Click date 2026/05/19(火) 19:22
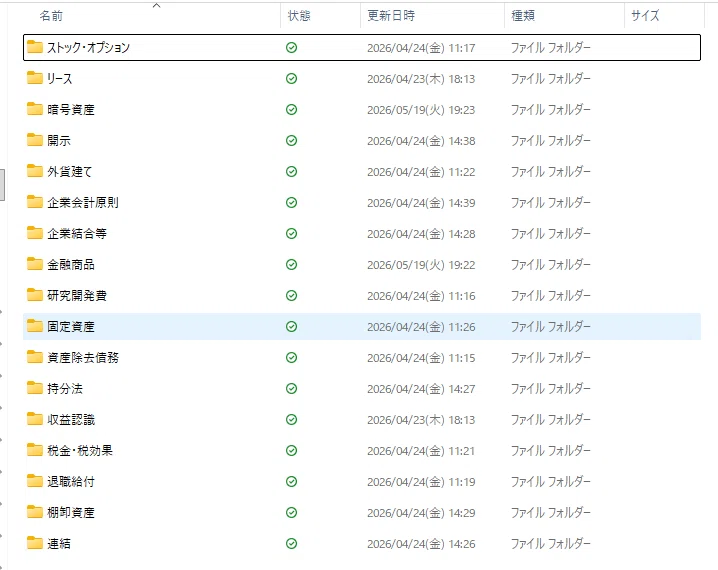 [421, 265]
